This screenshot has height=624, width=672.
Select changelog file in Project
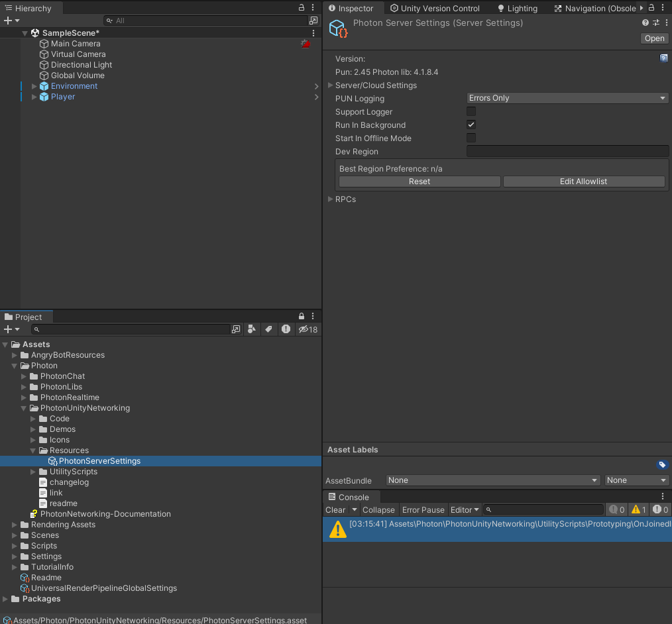point(69,482)
